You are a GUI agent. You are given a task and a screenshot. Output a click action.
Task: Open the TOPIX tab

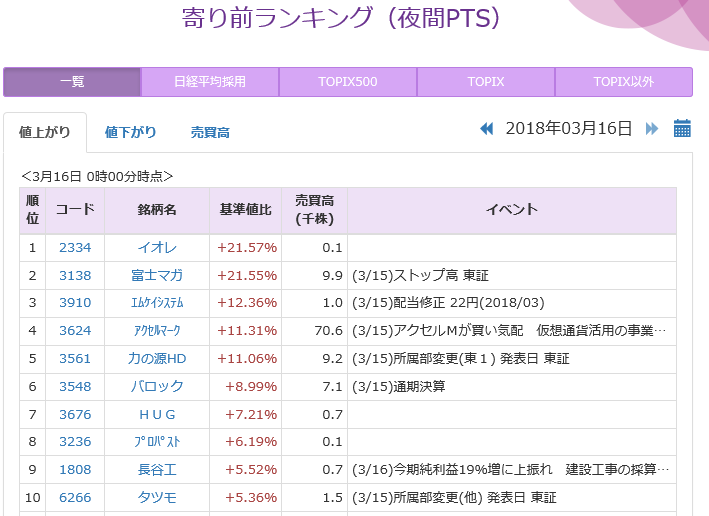pos(486,82)
